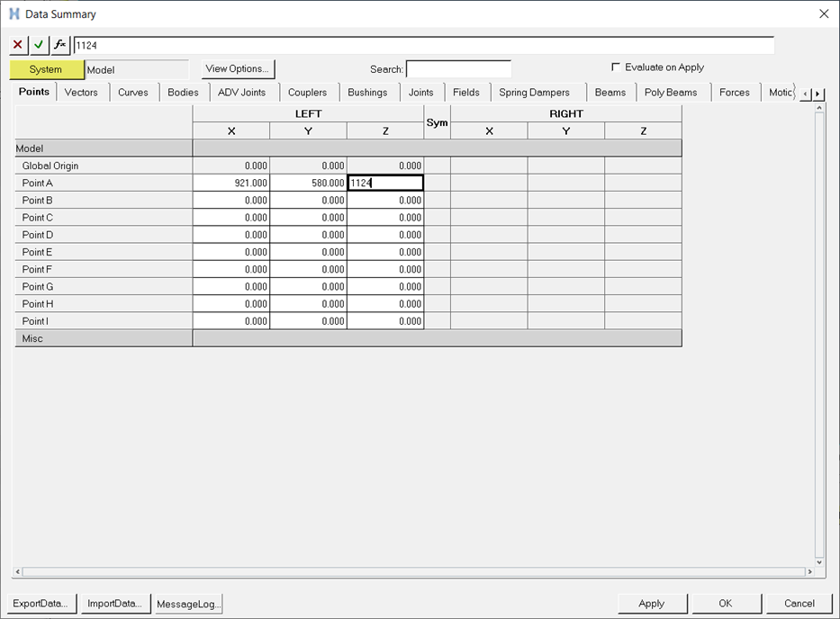Open the Bushings tab
Image resolution: width=840 pixels, height=619 pixels.
coord(367,92)
